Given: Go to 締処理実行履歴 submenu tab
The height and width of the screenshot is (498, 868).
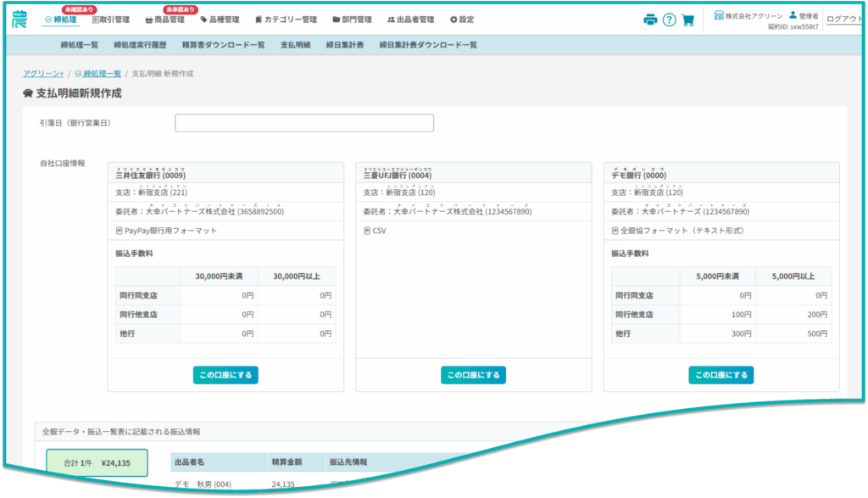Looking at the screenshot, I should (140, 45).
